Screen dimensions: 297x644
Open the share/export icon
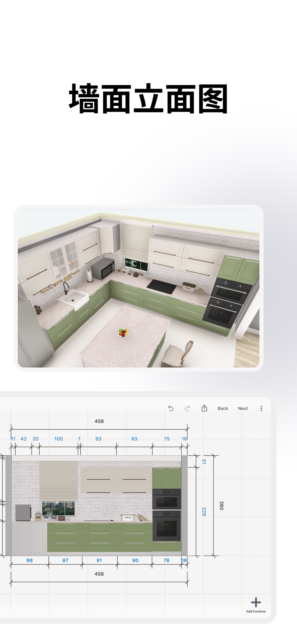coord(204,408)
